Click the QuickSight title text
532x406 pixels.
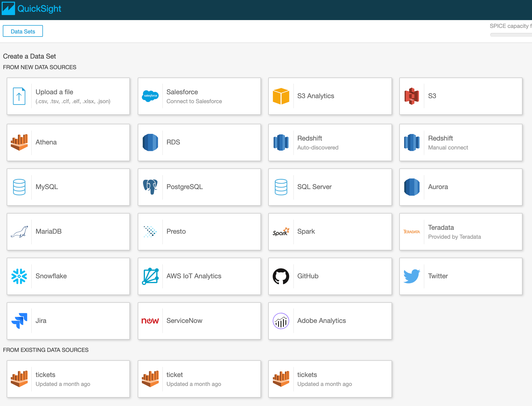pos(39,9)
